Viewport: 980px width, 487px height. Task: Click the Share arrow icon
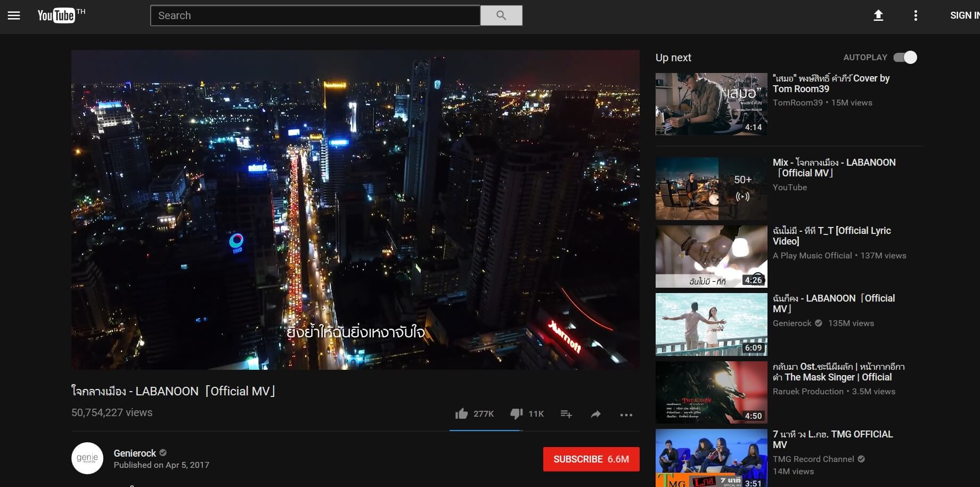pyautogui.click(x=595, y=414)
